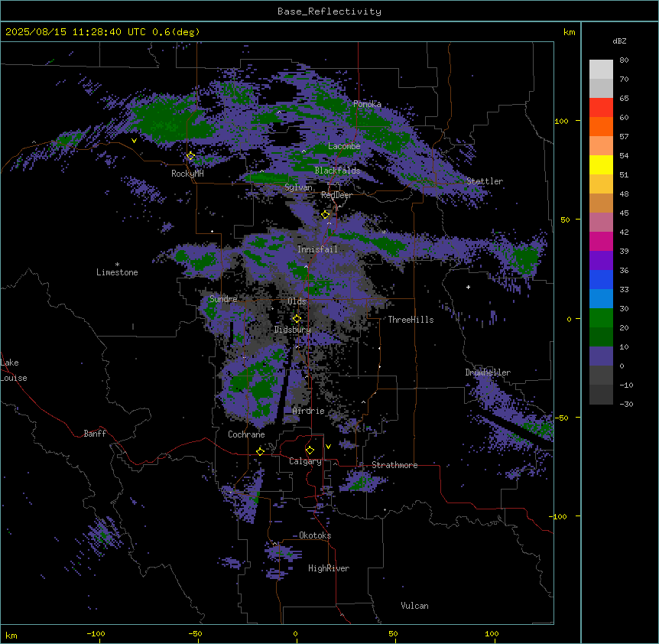659x644 pixels.
Task: Select the Blackfalds city label
Action: click(x=337, y=171)
